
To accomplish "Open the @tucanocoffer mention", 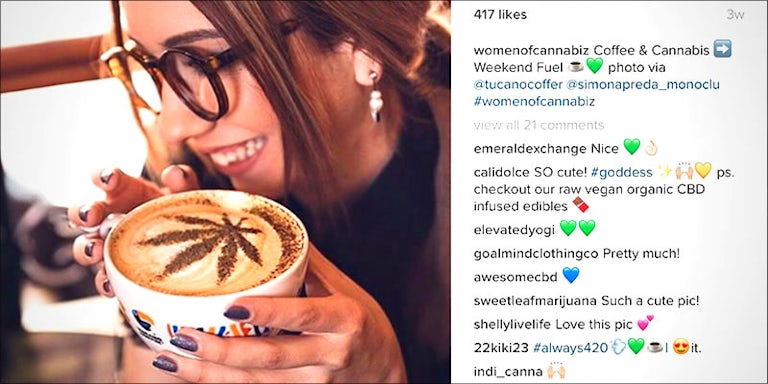I will pos(518,85).
